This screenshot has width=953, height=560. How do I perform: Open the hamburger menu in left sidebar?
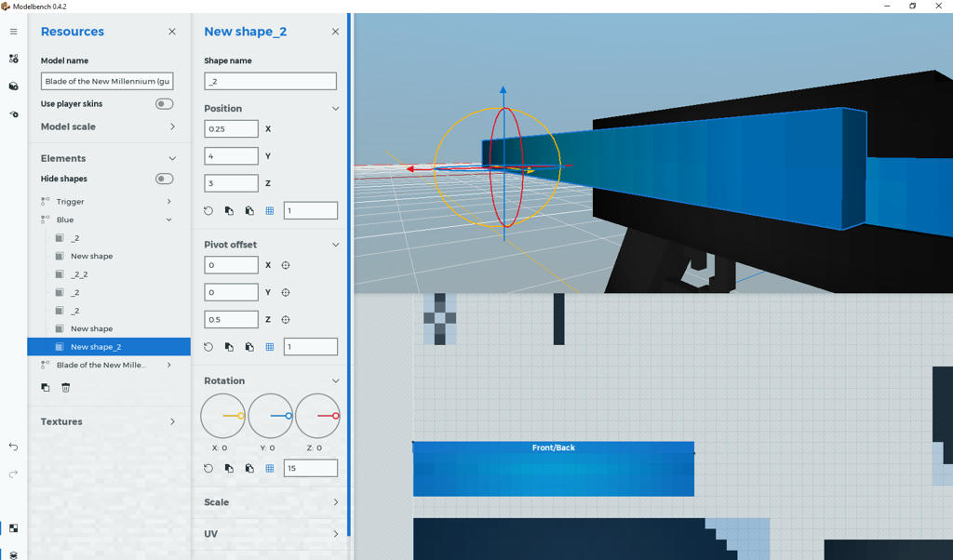click(13, 32)
